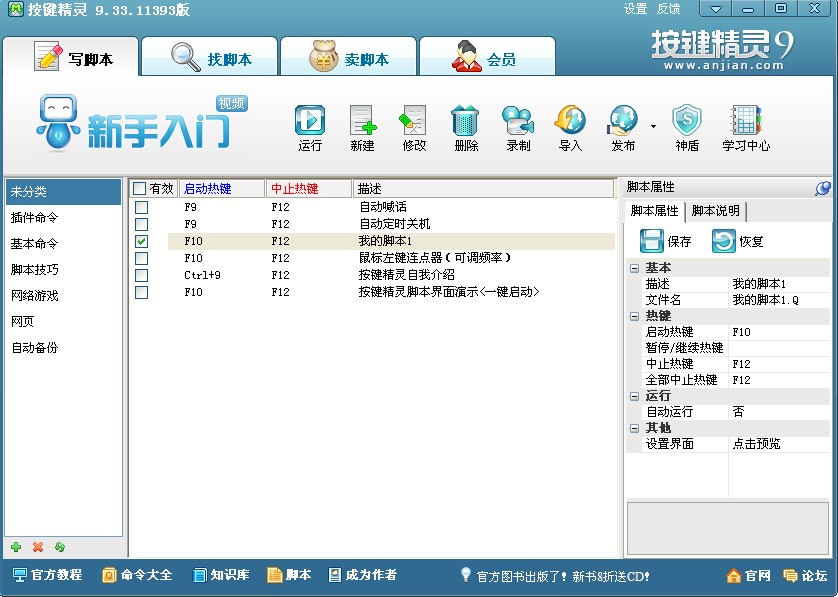838x597 pixels.
Task: Sort by 启动热键 column header
Action: (x=222, y=189)
